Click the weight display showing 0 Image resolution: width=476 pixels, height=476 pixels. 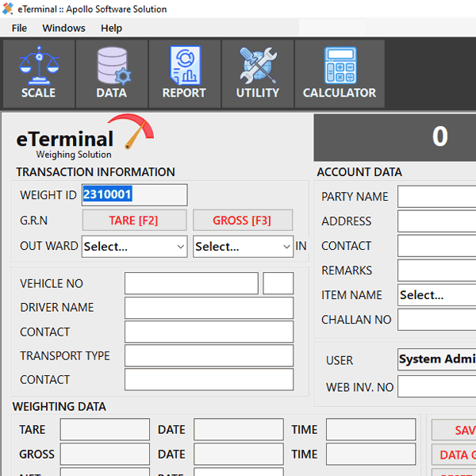(x=395, y=137)
